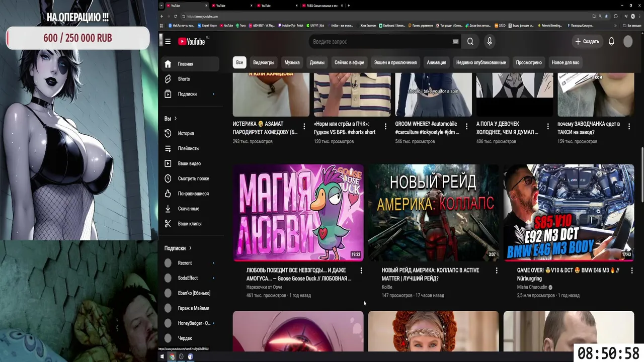This screenshot has height=362, width=644.
Task: Open the GAME OVER V10 & DCT video title
Action: (568, 274)
